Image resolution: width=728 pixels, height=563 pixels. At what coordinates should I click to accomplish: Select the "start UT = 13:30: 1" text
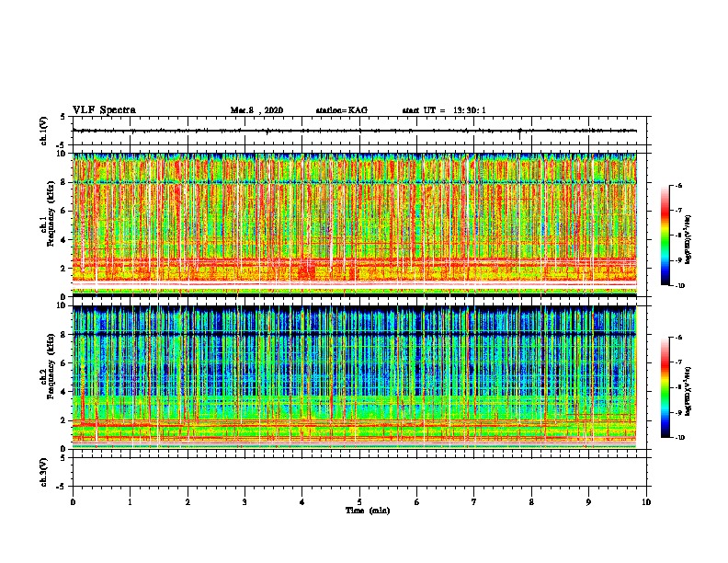[444, 110]
